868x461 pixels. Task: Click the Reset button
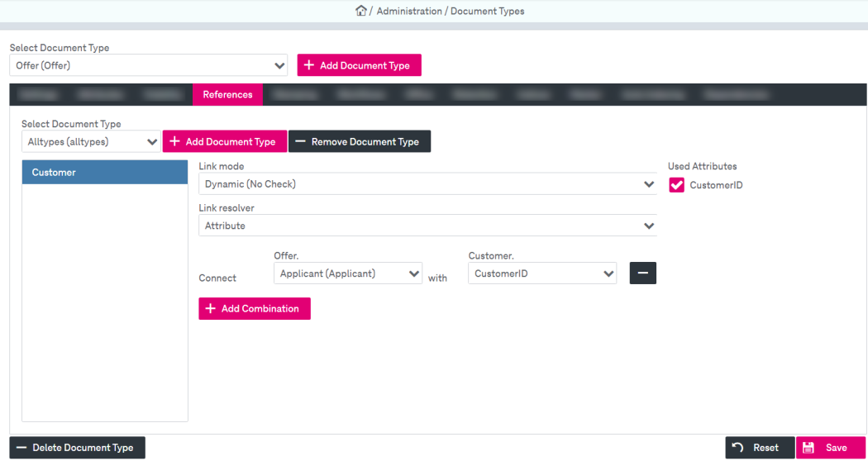tap(760, 448)
